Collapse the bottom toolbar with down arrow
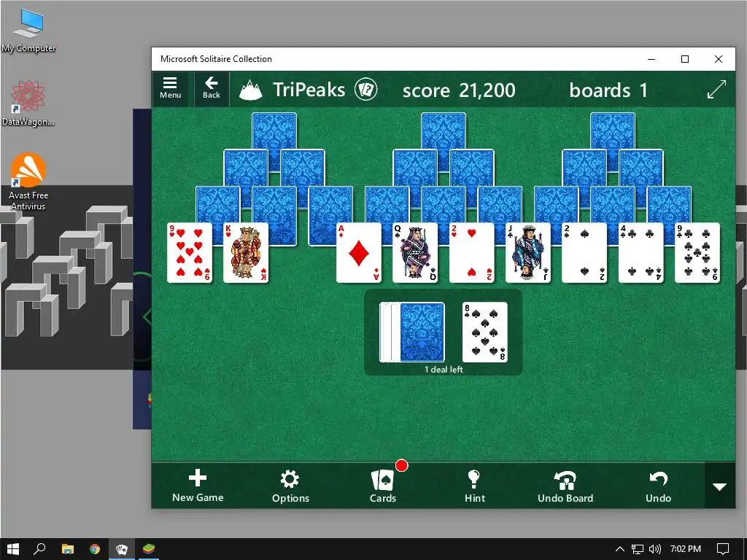 pyautogui.click(x=719, y=486)
